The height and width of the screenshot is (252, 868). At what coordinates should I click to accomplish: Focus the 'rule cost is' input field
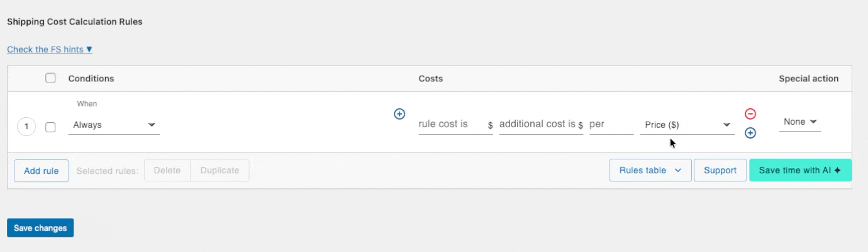[452, 125]
